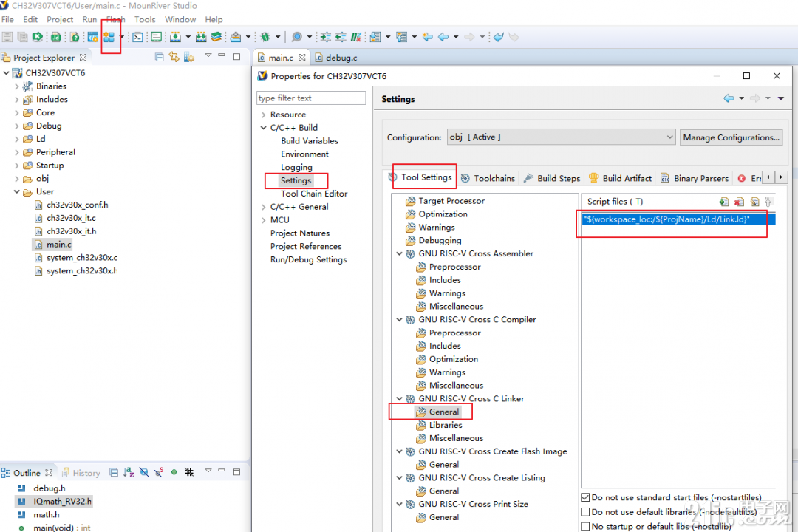Click the green build arrow toolbar icon
Viewport: 798px width, 532px height.
(38, 37)
